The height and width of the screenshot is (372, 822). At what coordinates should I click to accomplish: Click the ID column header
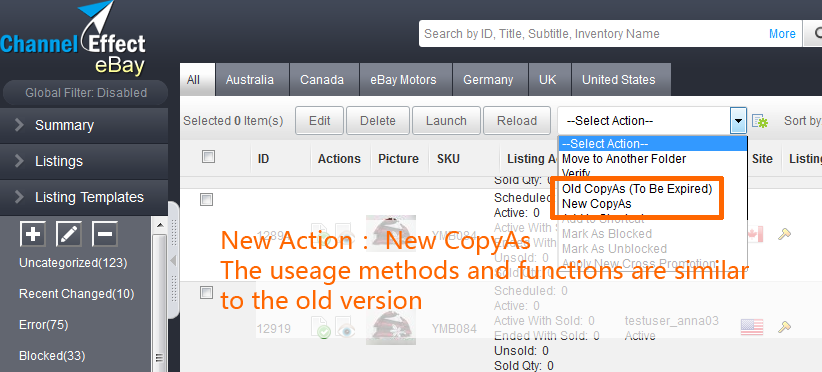pos(264,159)
